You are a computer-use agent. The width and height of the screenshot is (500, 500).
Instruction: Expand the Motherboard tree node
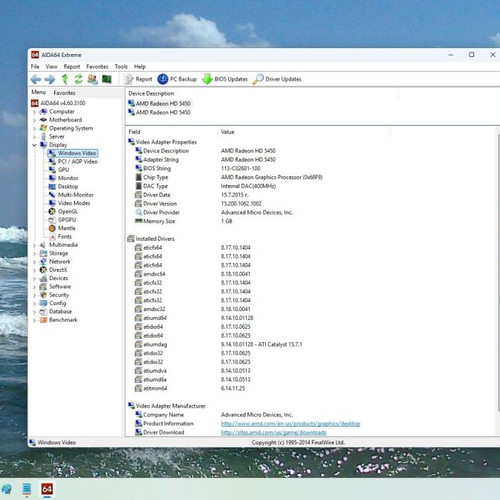point(34,120)
